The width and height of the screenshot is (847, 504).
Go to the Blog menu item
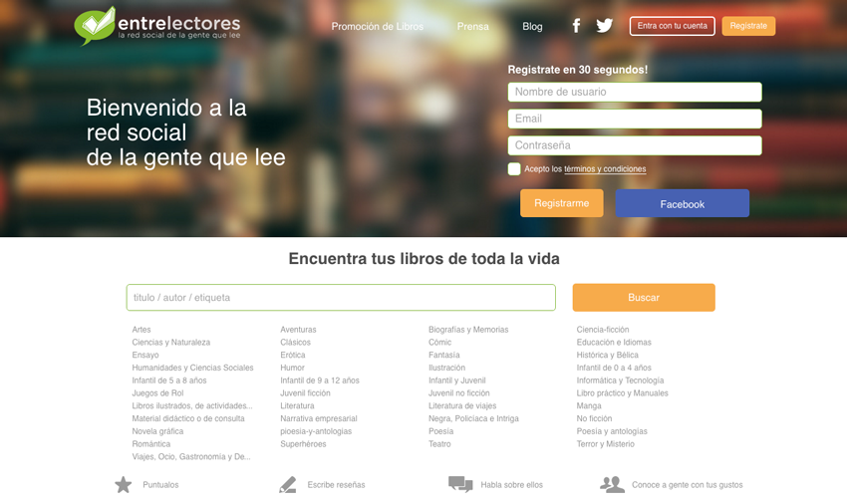[532, 27]
